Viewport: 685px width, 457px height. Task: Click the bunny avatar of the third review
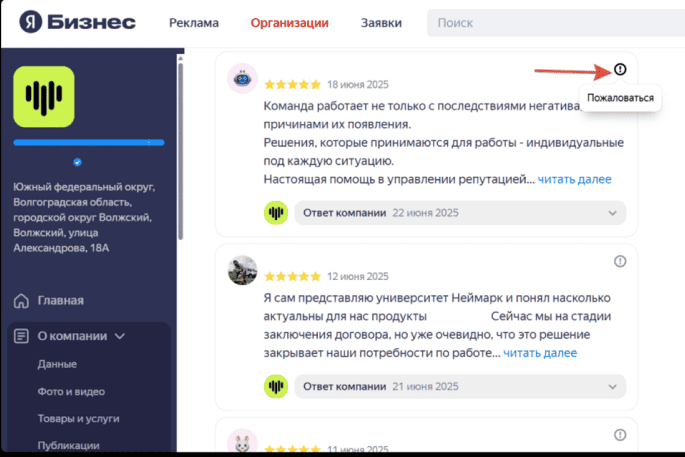coord(242,441)
